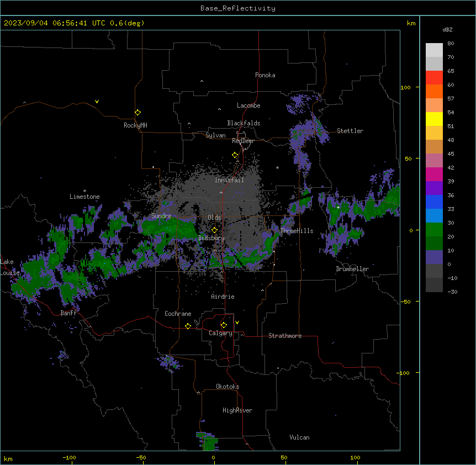Pick the magenta 39-42 dBZ legend swatch

coord(434,174)
